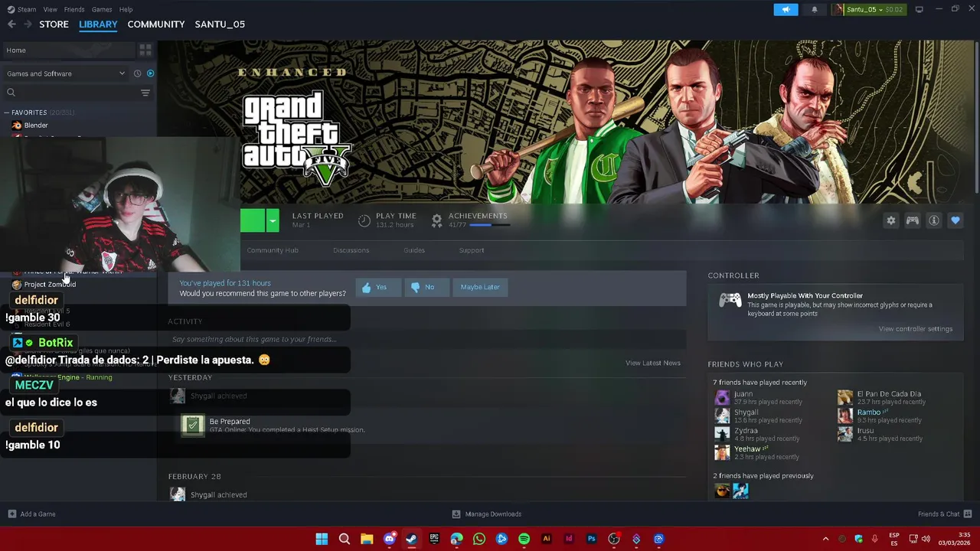This screenshot has height=551, width=980.
Task: Toggle the favorite heart icon
Action: (x=955, y=220)
